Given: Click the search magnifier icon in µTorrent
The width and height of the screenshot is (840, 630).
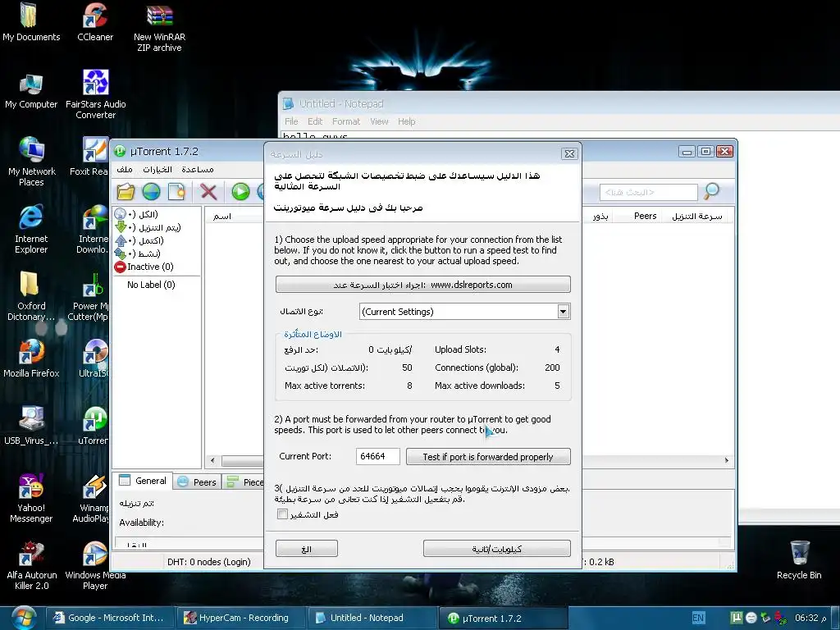Looking at the screenshot, I should coord(711,190).
